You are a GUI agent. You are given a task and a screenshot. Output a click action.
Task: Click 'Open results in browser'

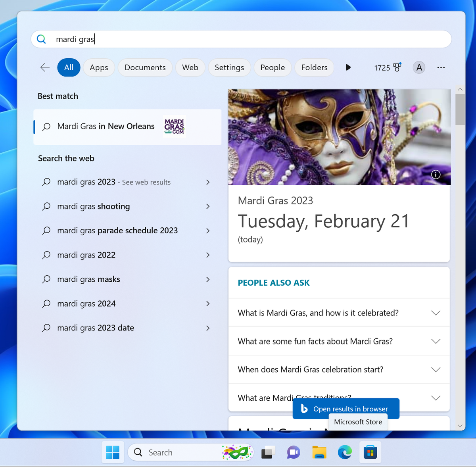(351, 408)
